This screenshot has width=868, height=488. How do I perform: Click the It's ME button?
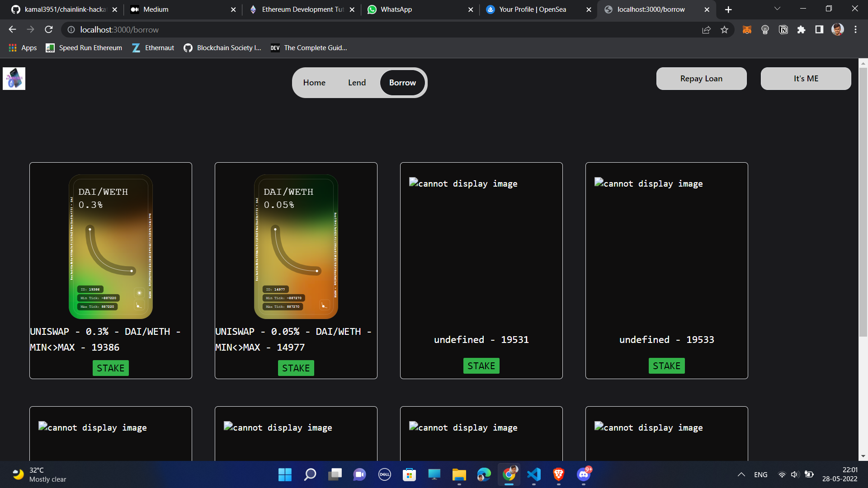(806, 79)
